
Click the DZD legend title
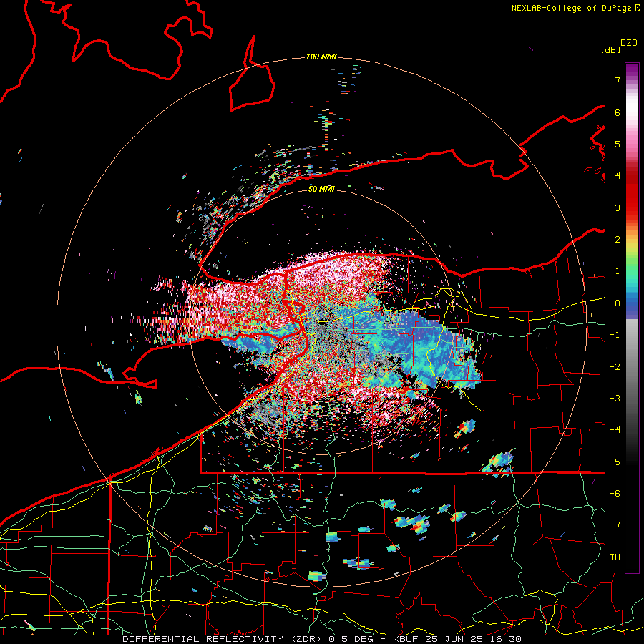click(x=629, y=43)
